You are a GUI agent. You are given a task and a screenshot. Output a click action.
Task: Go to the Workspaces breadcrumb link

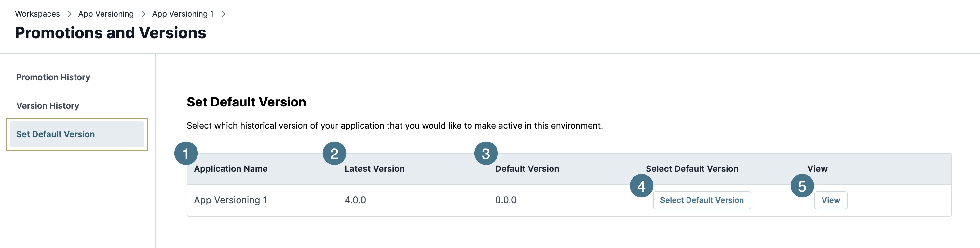tap(37, 14)
